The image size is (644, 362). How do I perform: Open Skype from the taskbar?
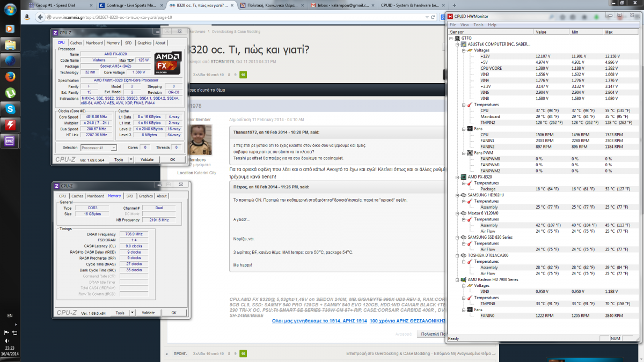(x=10, y=109)
